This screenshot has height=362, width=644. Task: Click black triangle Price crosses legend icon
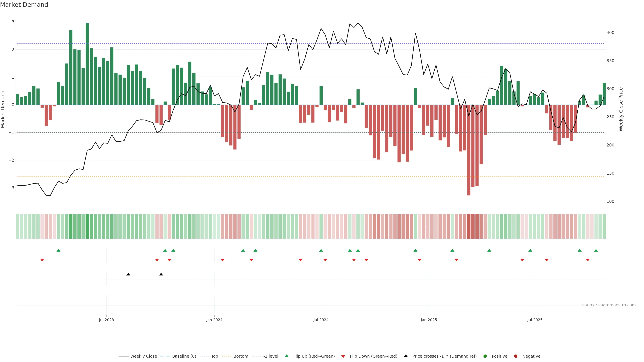(406, 356)
